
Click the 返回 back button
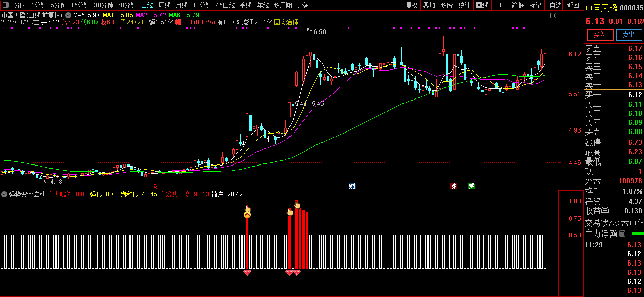[x=573, y=5]
